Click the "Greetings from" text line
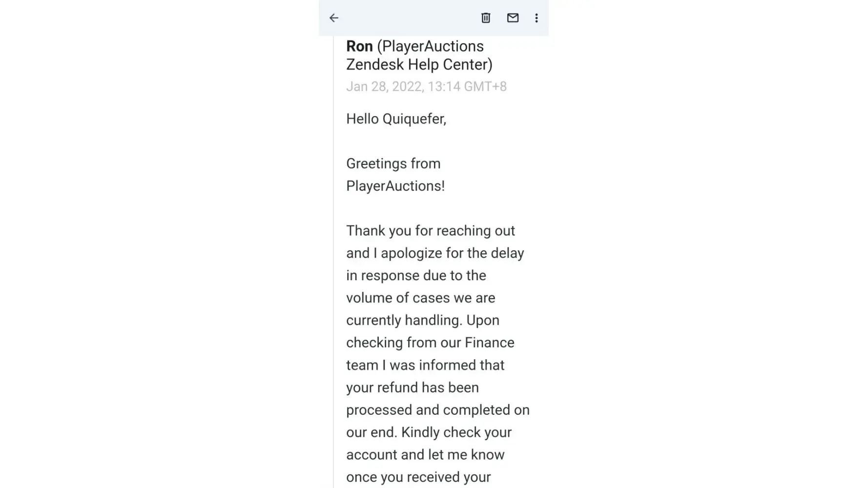 [393, 163]
